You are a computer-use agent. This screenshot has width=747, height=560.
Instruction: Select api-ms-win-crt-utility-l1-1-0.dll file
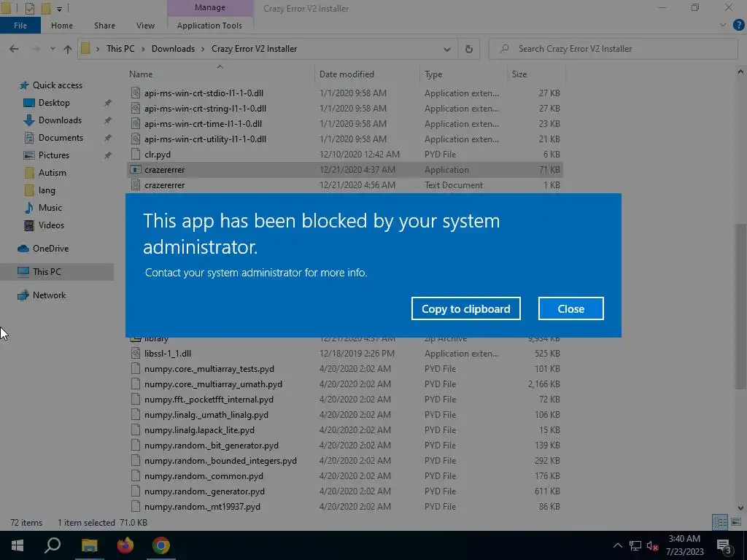(205, 139)
